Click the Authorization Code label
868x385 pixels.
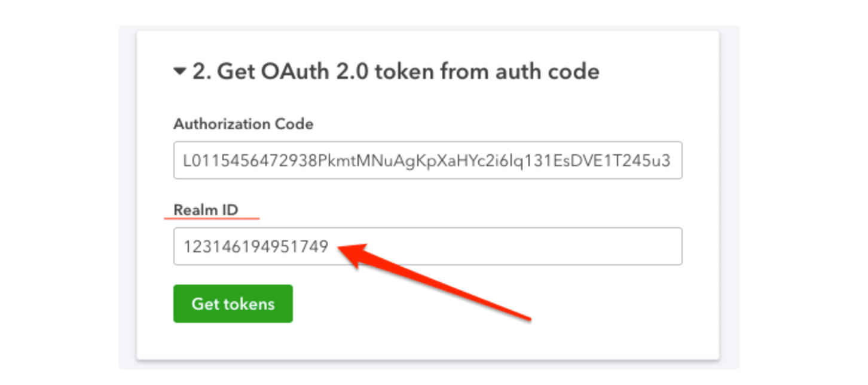243,124
